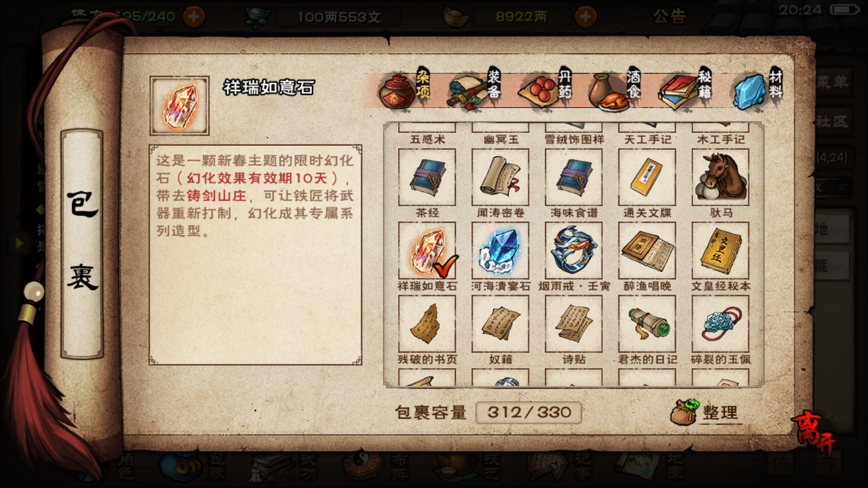Open the 材料 materials tab

tap(758, 89)
